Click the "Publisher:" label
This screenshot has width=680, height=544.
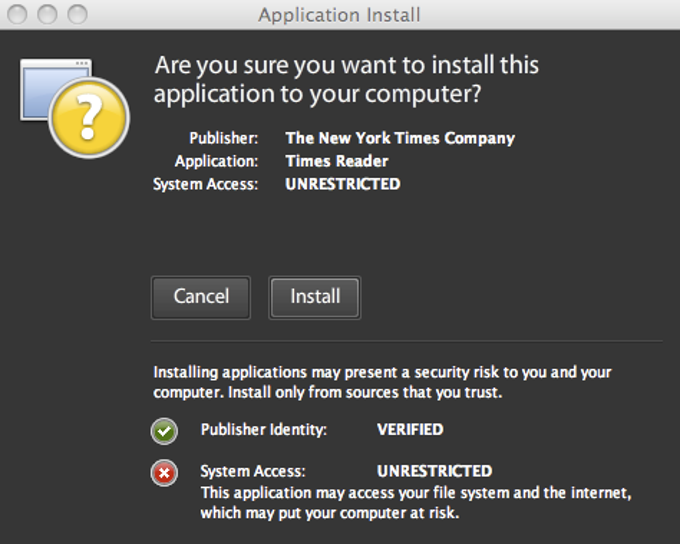point(224,138)
